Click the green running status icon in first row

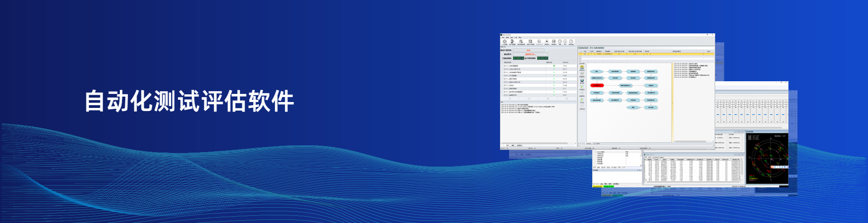[554, 66]
